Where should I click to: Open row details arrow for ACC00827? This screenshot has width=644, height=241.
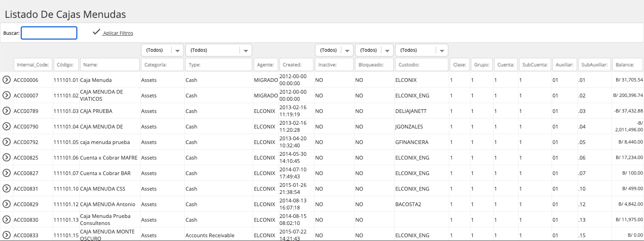[7, 173]
